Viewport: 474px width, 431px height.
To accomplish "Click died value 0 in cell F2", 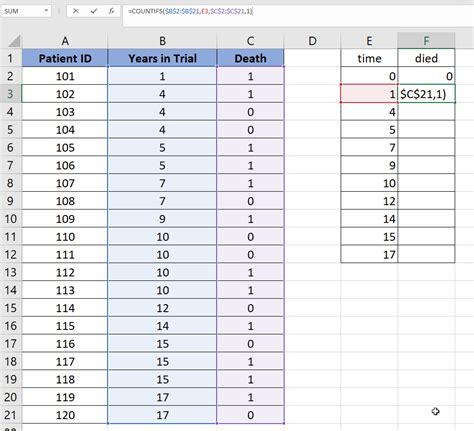I will [x=426, y=76].
